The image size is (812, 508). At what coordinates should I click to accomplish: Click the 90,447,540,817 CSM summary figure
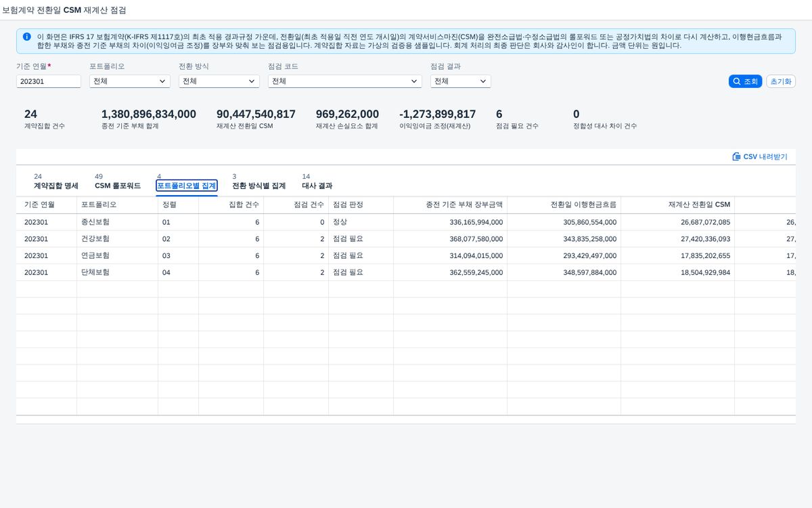coord(256,114)
